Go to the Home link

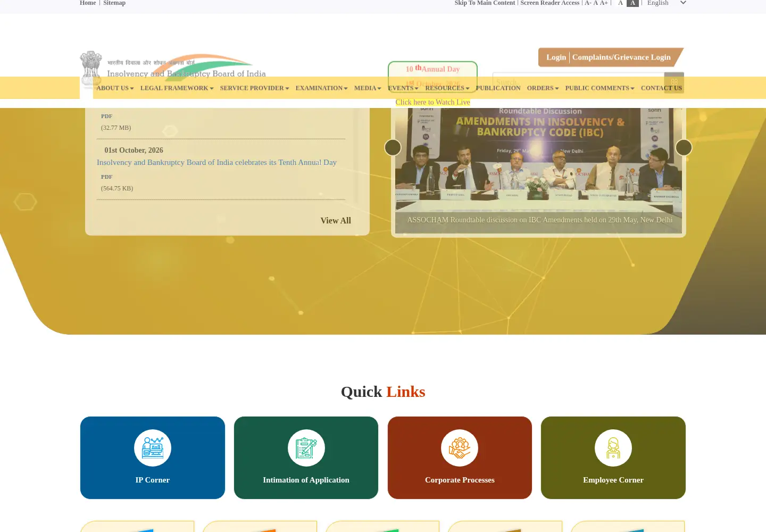pyautogui.click(x=88, y=3)
